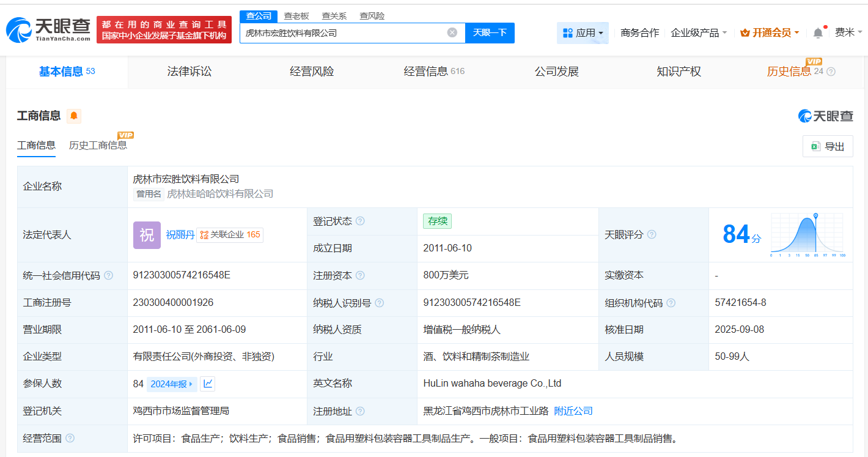This screenshot has width=868, height=457.
Task: Click the notification bell icon in top right
Action: (x=818, y=31)
